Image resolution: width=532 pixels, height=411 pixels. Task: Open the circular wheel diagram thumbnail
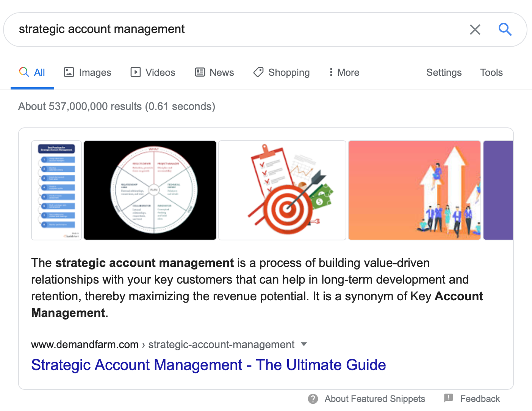[x=150, y=190]
